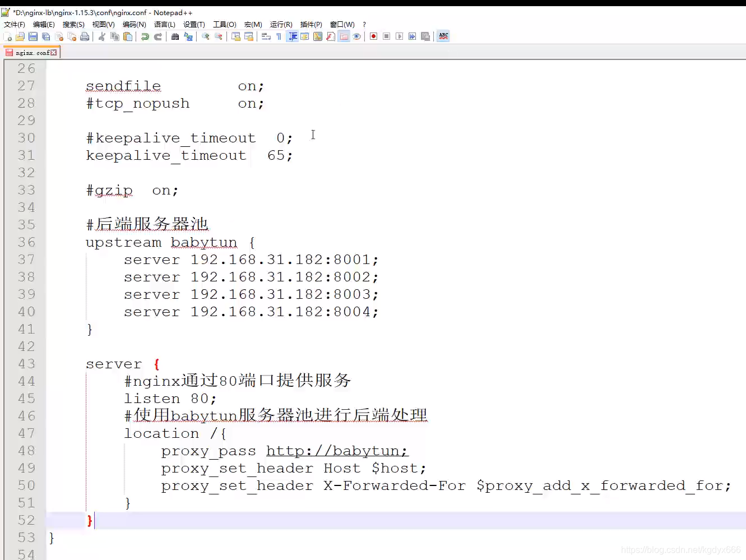The height and width of the screenshot is (560, 746).
Task: Open the 视图(V) menu
Action: click(103, 25)
